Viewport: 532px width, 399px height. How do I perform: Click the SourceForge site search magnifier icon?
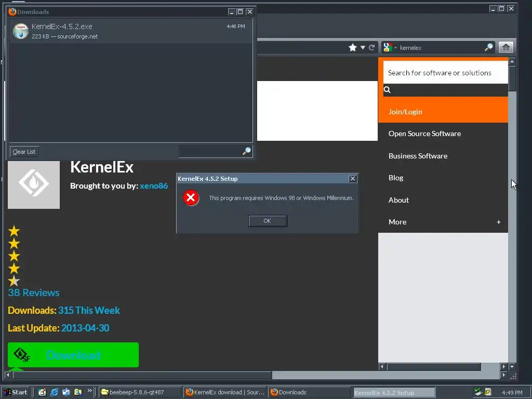(x=387, y=89)
